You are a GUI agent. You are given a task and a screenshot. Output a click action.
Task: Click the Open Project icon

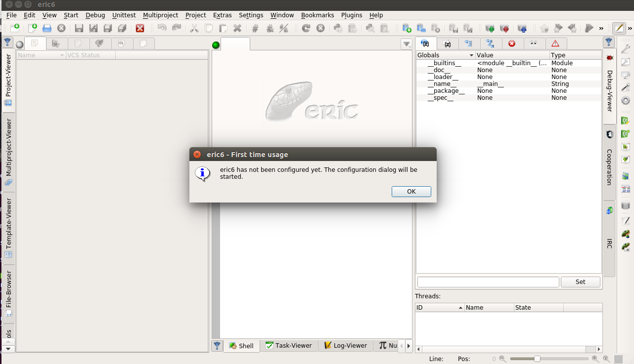[x=421, y=28]
